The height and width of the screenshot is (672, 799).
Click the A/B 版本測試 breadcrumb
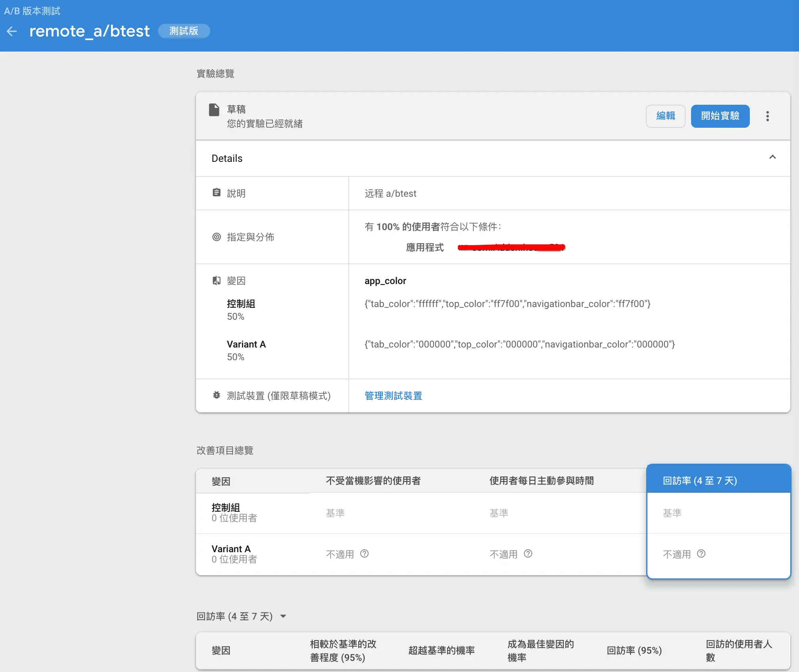click(x=32, y=11)
